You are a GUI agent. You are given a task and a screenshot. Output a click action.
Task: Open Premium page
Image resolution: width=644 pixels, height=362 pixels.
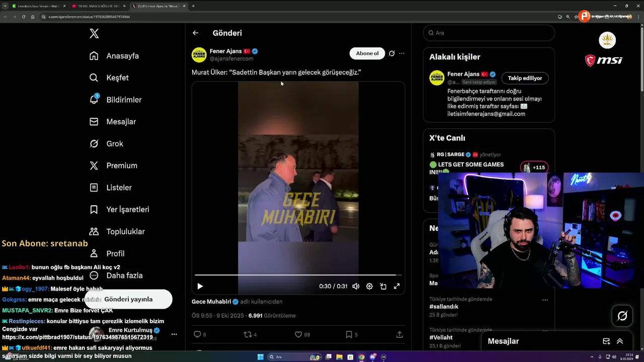click(113, 165)
